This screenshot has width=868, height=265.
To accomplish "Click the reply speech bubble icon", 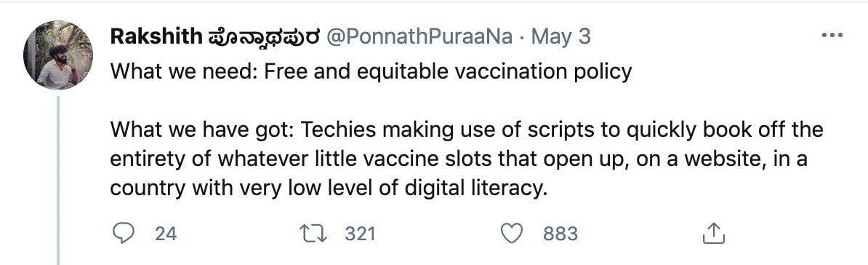I will (x=124, y=234).
